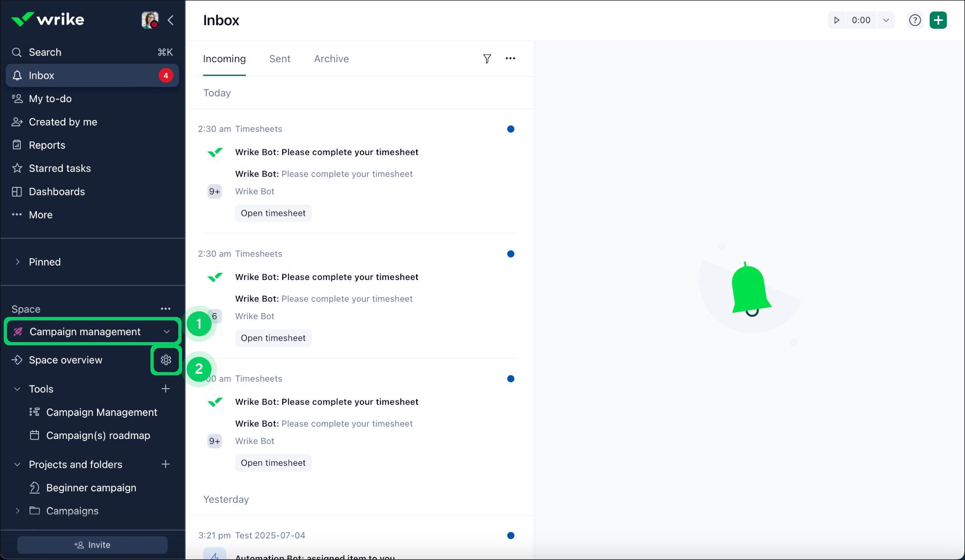
Task: Click the Invite button
Action: [92, 544]
